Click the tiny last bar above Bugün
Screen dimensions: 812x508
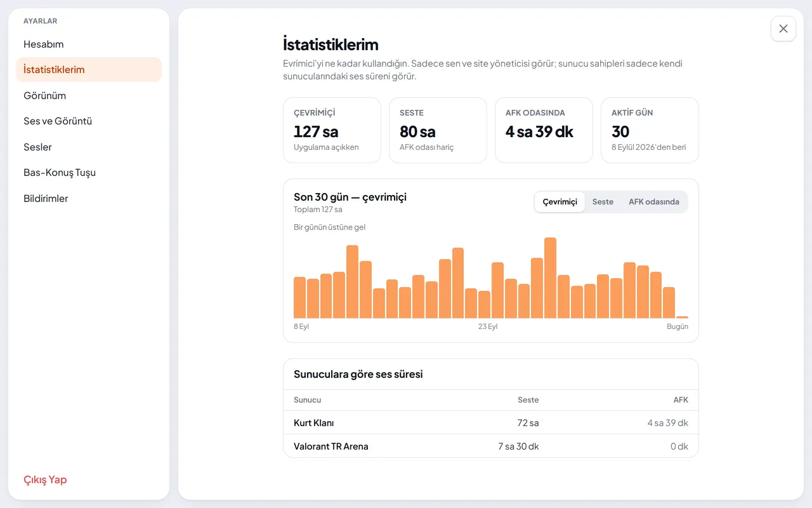coord(682,317)
